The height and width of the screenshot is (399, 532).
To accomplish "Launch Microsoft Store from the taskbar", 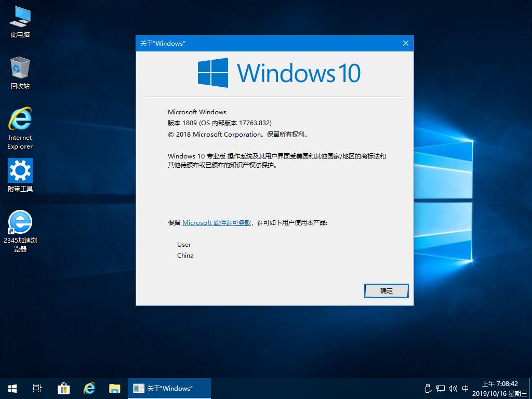I will (x=63, y=389).
